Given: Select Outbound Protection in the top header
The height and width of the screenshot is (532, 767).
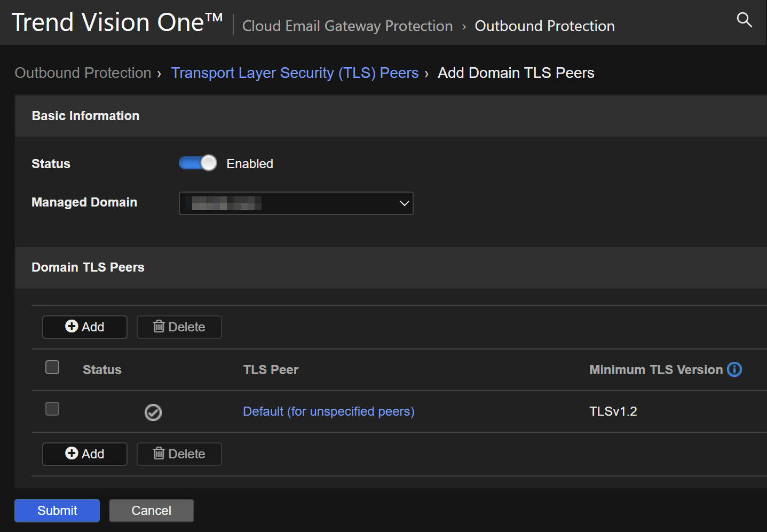Looking at the screenshot, I should (x=544, y=26).
